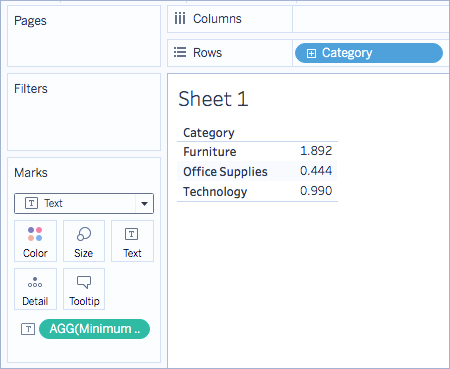Open the mark type Text dropdown
Viewport: 450px width, 369px height.
click(84, 203)
